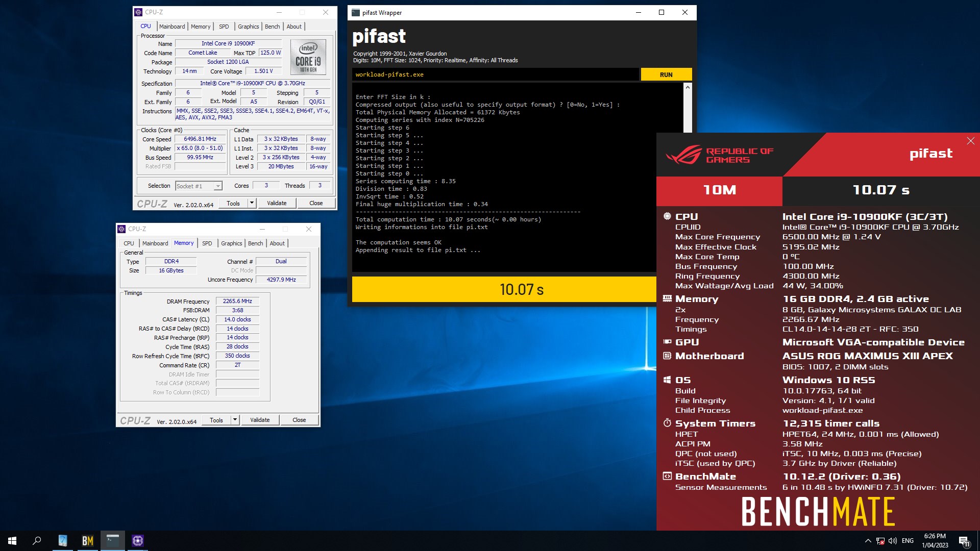Show hidden system tray icons
Image resolution: width=980 pixels, height=551 pixels.
point(868,541)
